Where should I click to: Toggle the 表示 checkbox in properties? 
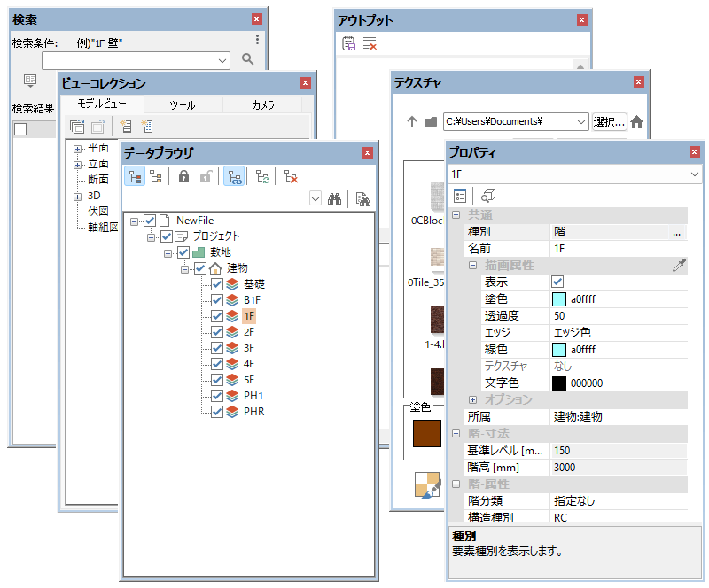point(557,282)
